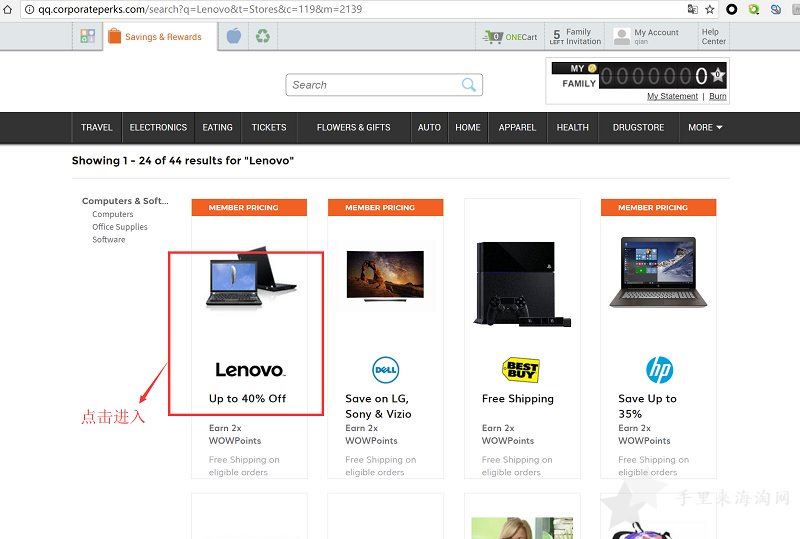Click the Lenovo laptop product image
The width and height of the screenshot is (800, 539).
(x=251, y=278)
